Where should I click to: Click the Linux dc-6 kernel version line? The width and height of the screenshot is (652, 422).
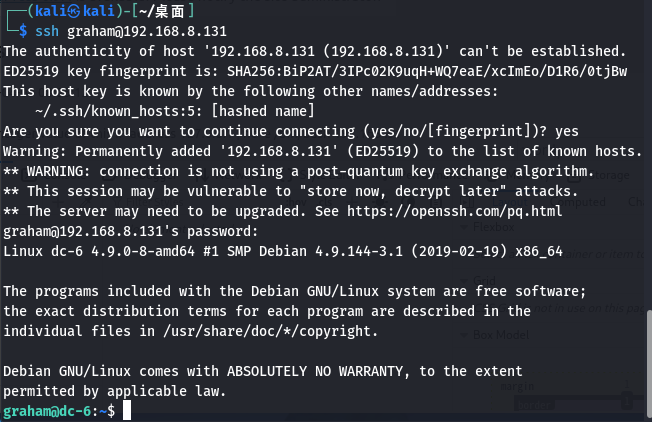(x=300, y=250)
